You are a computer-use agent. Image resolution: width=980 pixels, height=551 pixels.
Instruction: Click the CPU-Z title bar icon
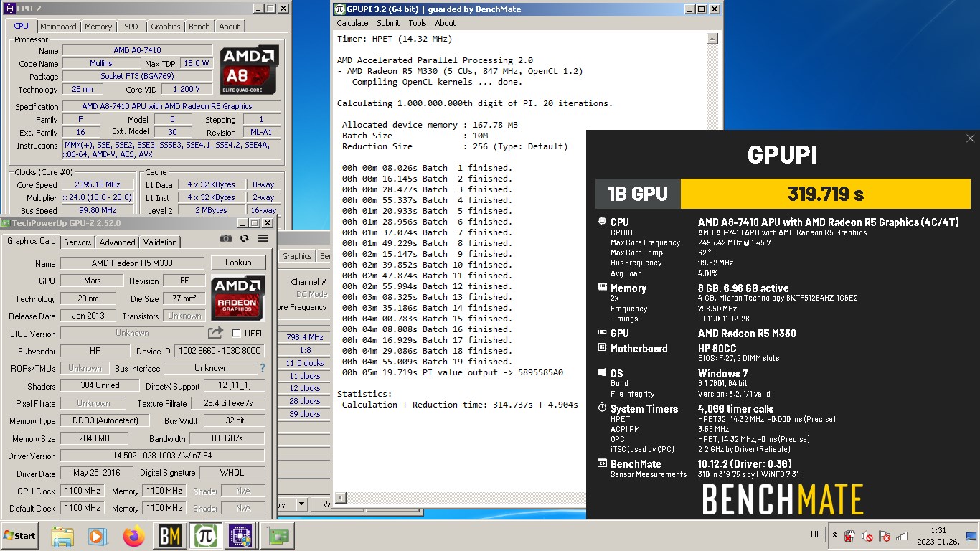tap(10, 9)
